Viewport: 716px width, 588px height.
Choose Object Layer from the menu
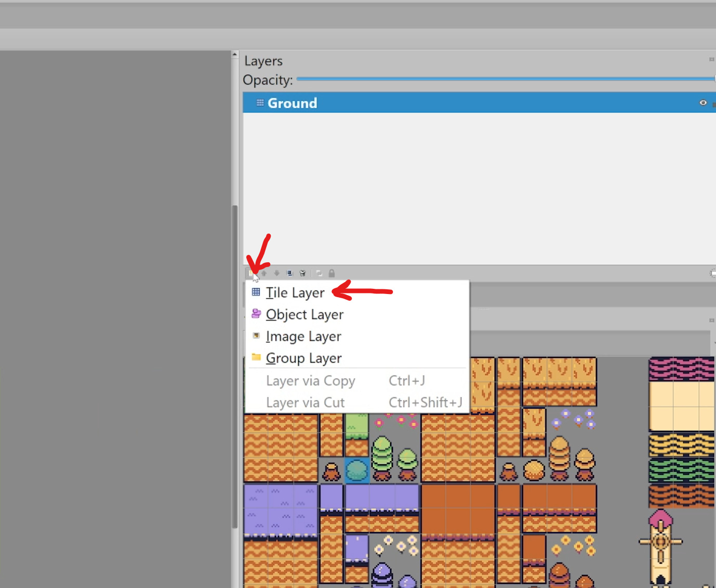click(304, 314)
